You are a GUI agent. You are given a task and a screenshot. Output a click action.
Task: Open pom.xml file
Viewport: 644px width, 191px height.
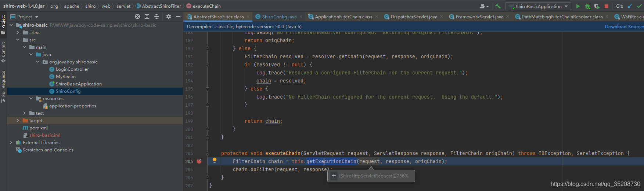tap(38, 128)
